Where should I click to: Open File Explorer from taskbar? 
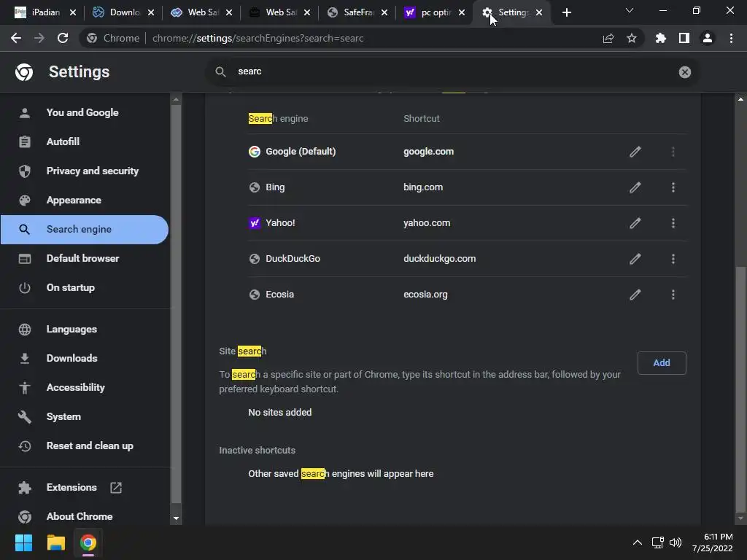point(55,542)
